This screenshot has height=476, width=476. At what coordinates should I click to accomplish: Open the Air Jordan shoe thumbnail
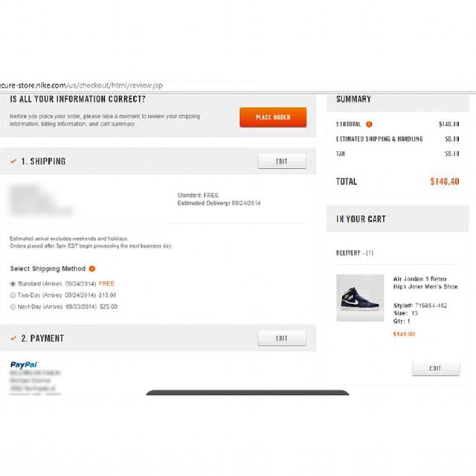[x=360, y=297]
